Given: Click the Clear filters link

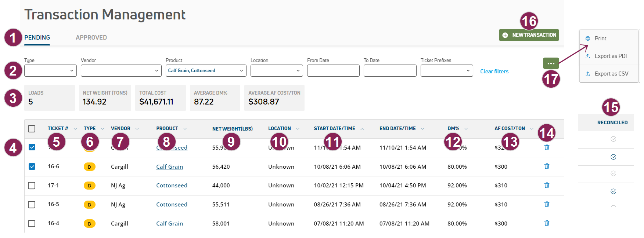Looking at the screenshot, I should [494, 72].
